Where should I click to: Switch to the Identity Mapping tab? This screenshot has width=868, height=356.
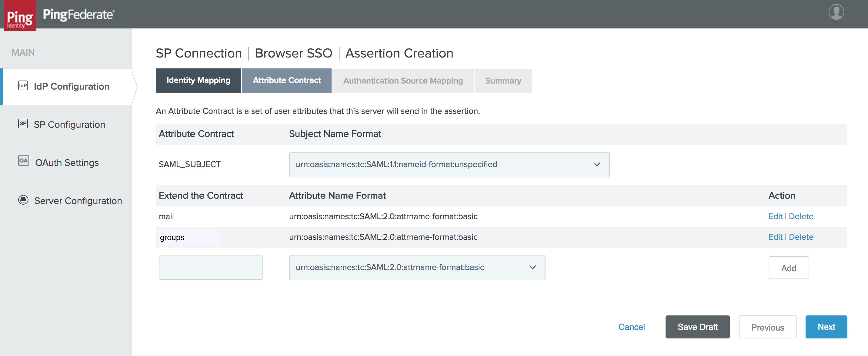click(x=198, y=81)
